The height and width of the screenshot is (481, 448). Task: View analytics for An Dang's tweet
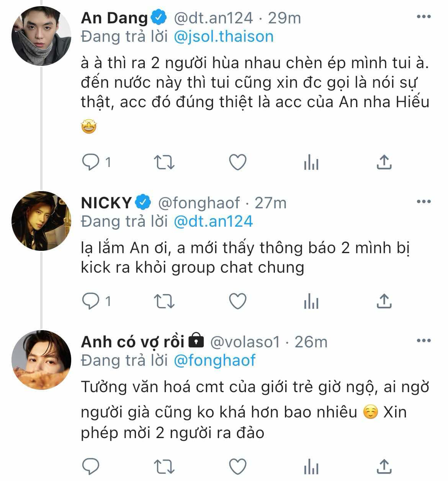[311, 163]
